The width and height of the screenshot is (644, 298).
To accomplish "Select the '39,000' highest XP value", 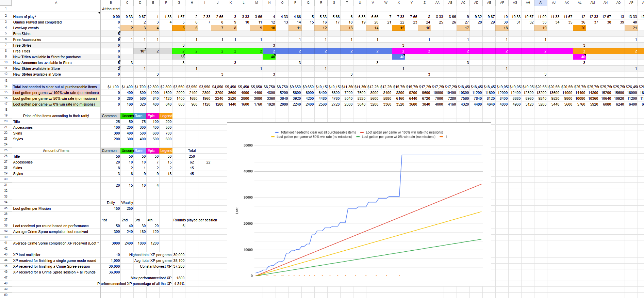I will (179, 255).
